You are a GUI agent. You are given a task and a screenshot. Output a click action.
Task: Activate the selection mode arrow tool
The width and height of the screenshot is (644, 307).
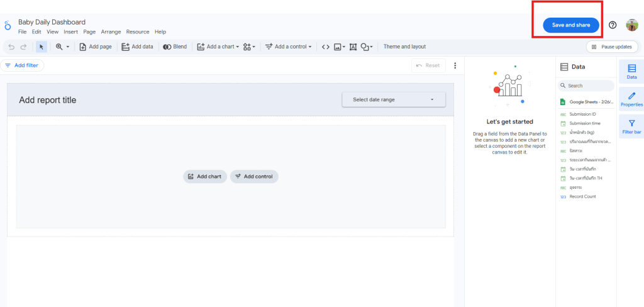[41, 47]
